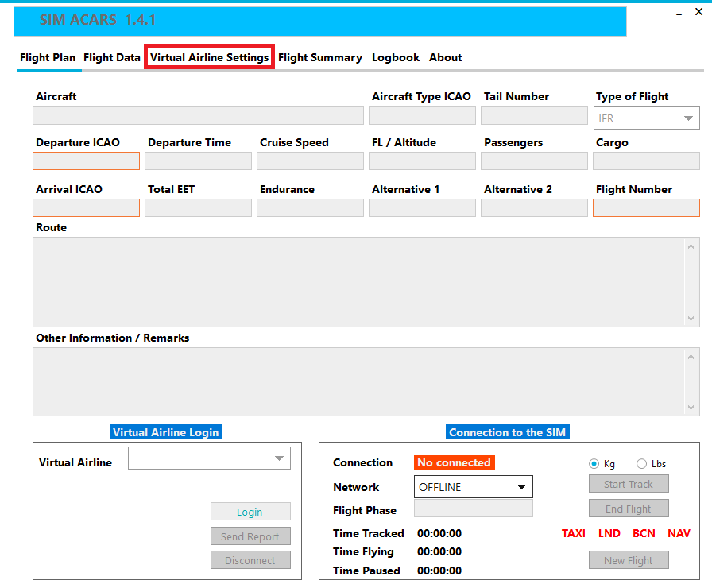Screen dimensions: 712x588
Task: Switch to the Flight Data tab
Action: point(111,58)
